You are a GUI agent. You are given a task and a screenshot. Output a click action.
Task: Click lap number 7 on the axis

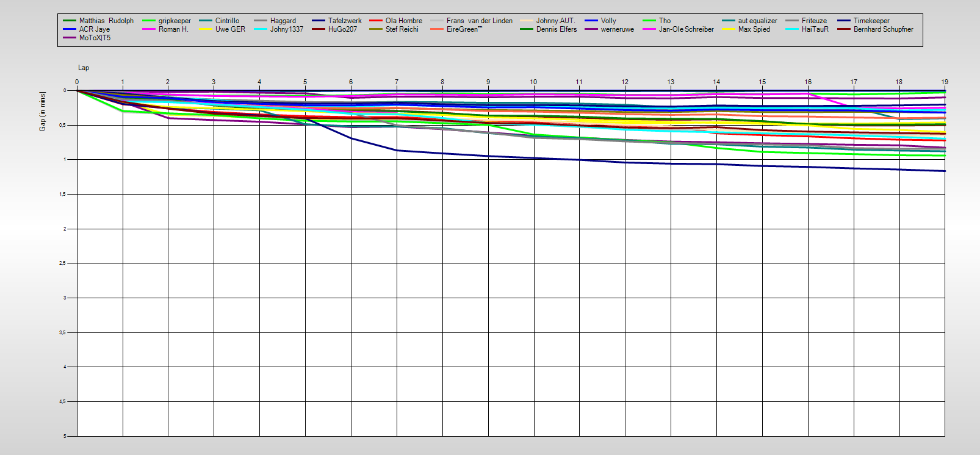(397, 82)
